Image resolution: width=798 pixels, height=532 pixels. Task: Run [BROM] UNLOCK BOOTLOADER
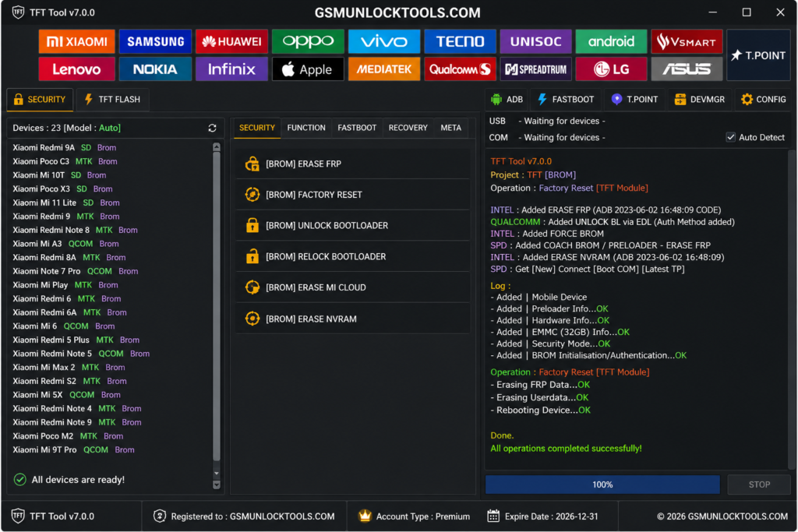pyautogui.click(x=353, y=226)
